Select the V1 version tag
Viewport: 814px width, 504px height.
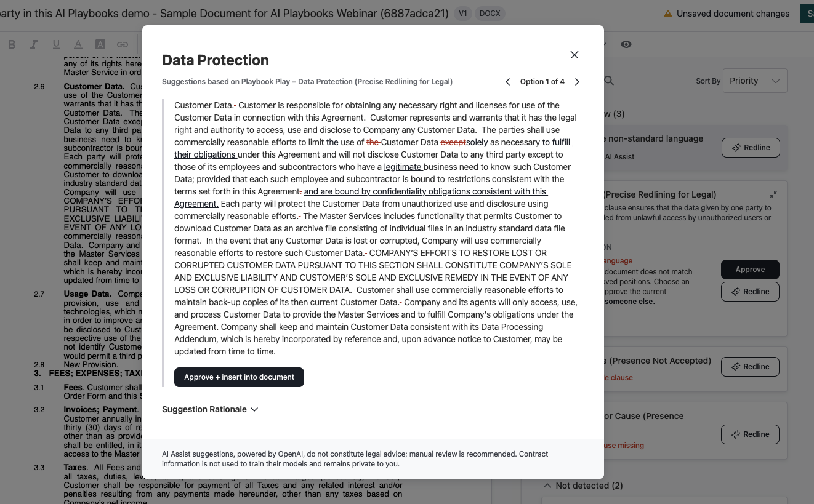click(x=462, y=13)
